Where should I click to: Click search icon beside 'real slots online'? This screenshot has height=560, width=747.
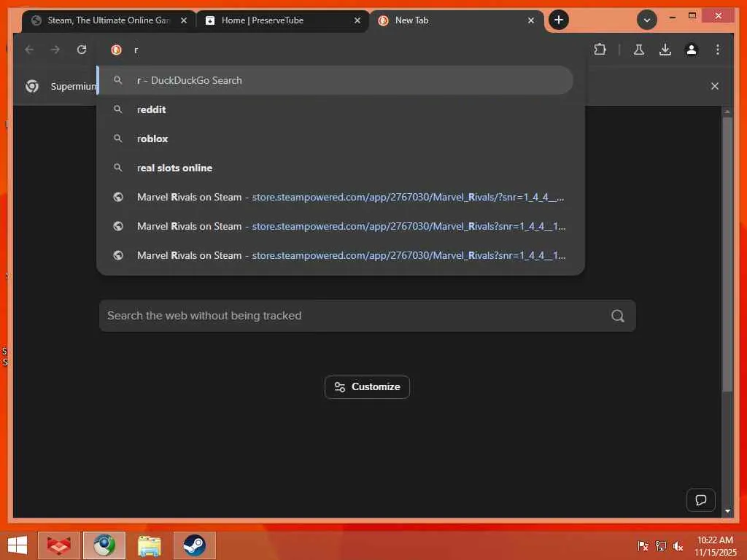tap(117, 168)
